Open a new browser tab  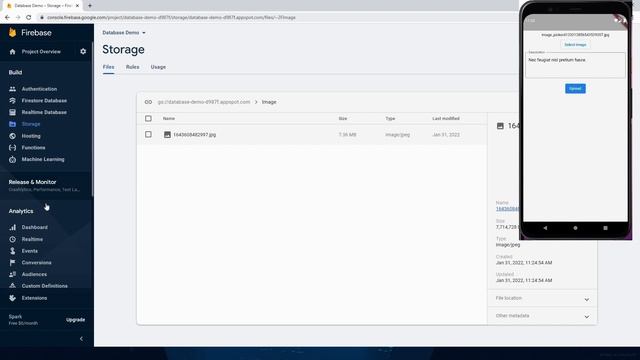pos(90,6)
